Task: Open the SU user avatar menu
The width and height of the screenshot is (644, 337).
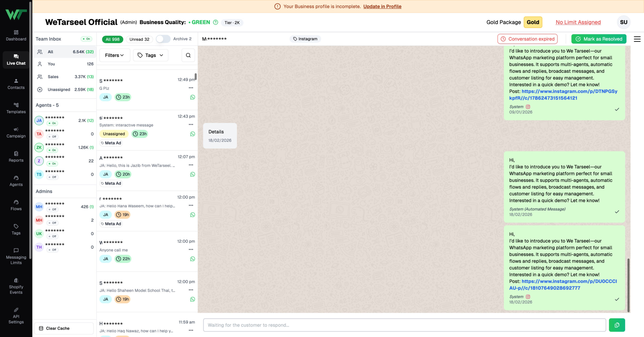Action: pyautogui.click(x=624, y=22)
